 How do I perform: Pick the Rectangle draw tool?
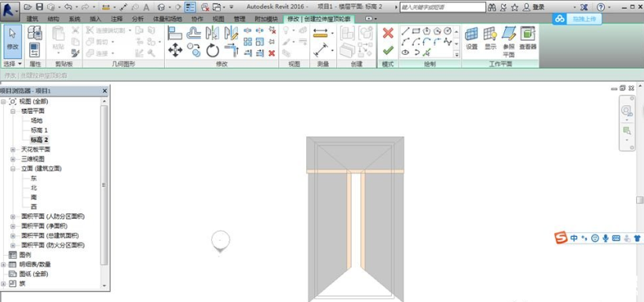[416, 31]
